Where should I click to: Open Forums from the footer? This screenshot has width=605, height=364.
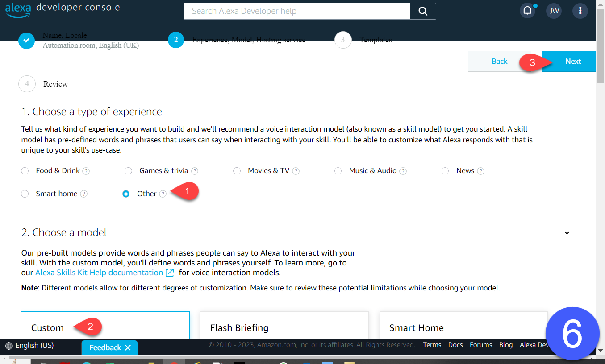(480, 344)
